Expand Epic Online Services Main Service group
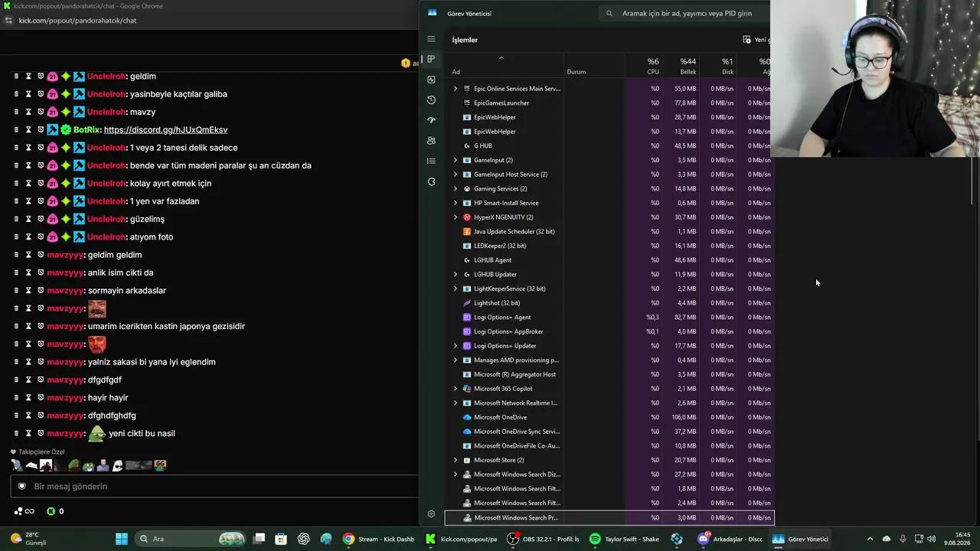Image resolution: width=980 pixels, height=551 pixels. pos(456,89)
